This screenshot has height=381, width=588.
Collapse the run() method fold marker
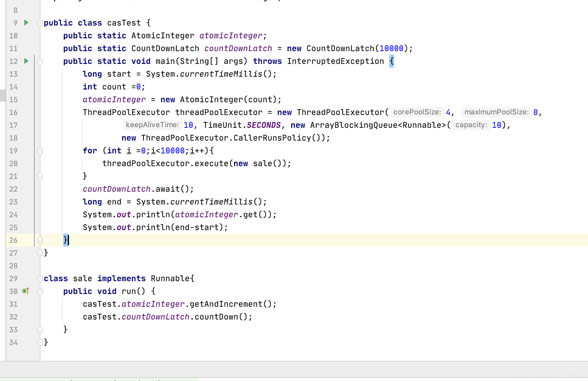[x=40, y=292]
